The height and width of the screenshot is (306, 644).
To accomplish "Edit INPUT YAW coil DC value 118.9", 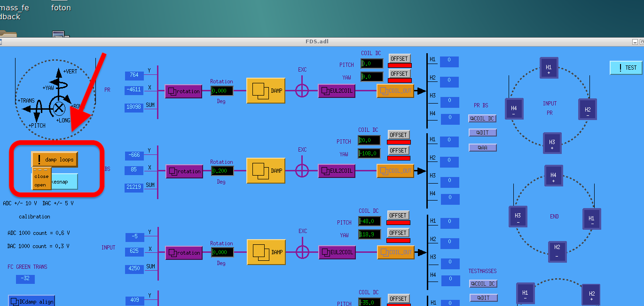I will click(369, 234).
